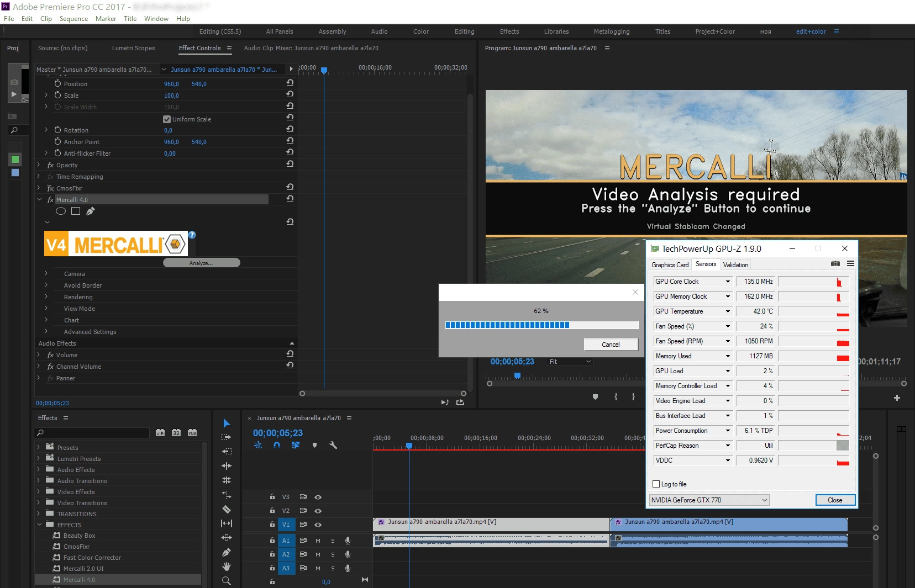Add marker in timeline header
The height and width of the screenshot is (588, 915).
314,445
